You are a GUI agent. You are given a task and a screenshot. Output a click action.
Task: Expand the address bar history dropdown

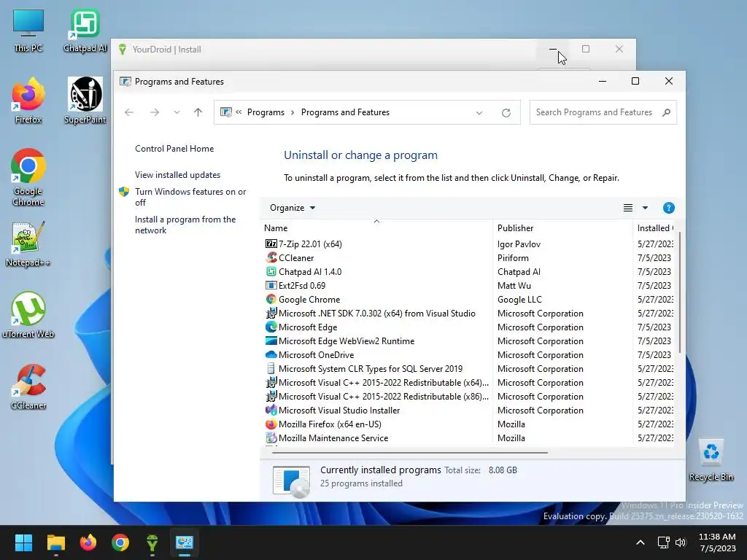click(x=479, y=113)
